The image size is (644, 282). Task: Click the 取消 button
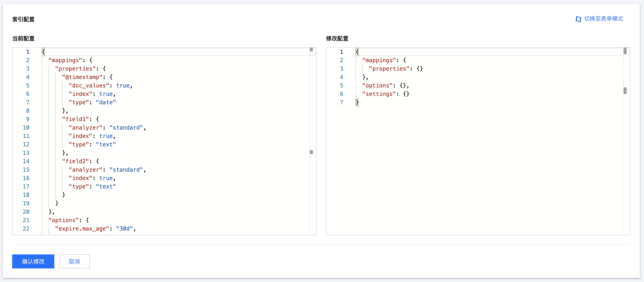(74, 261)
